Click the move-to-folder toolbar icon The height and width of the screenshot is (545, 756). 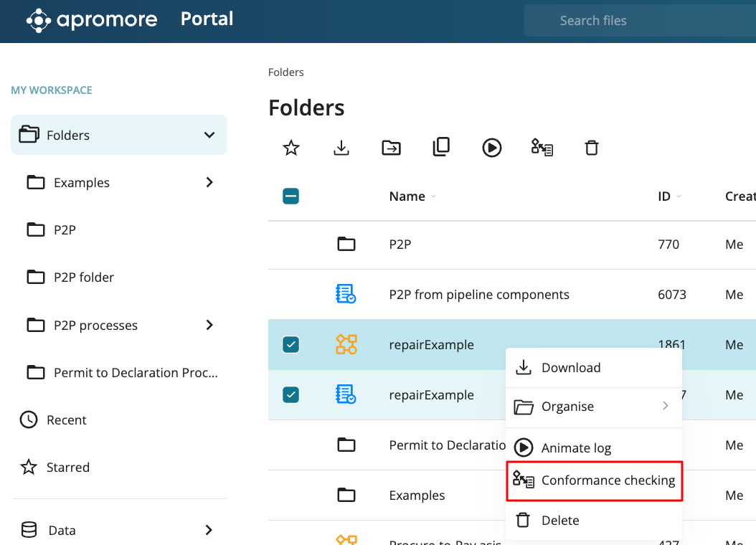coord(391,148)
